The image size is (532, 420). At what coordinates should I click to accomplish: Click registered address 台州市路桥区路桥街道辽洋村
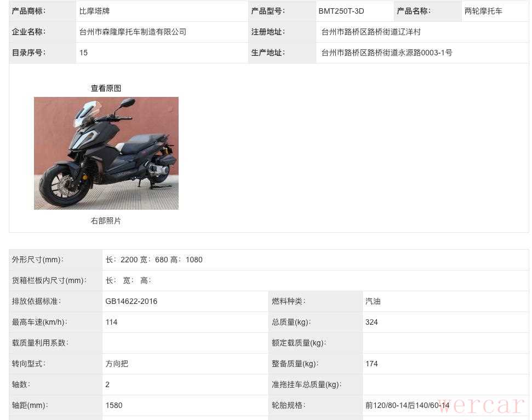pos(371,32)
